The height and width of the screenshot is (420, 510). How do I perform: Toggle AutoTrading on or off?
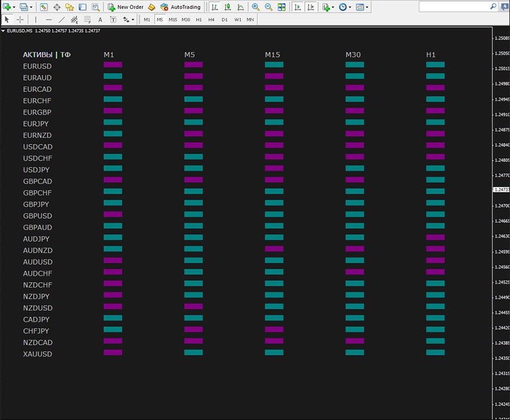[180, 7]
